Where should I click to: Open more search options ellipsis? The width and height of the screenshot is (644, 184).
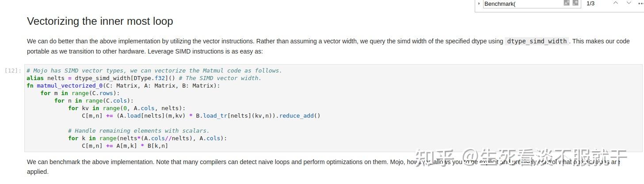[641, 3]
